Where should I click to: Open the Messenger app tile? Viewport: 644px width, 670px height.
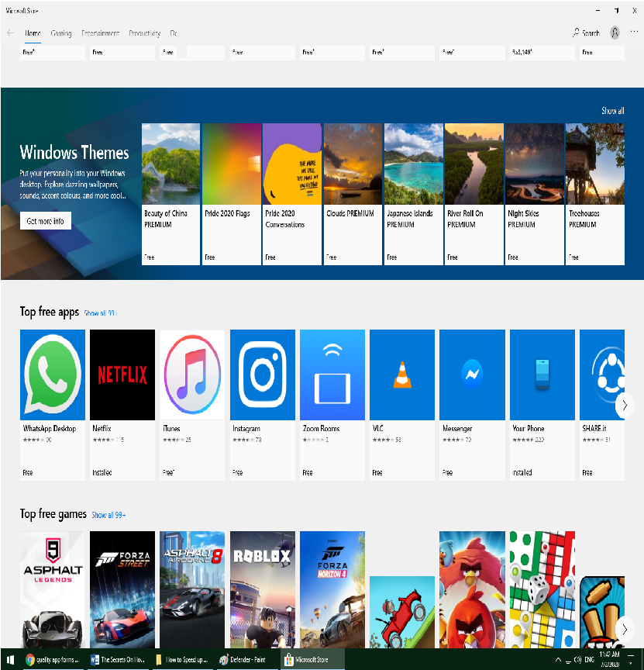(472, 405)
